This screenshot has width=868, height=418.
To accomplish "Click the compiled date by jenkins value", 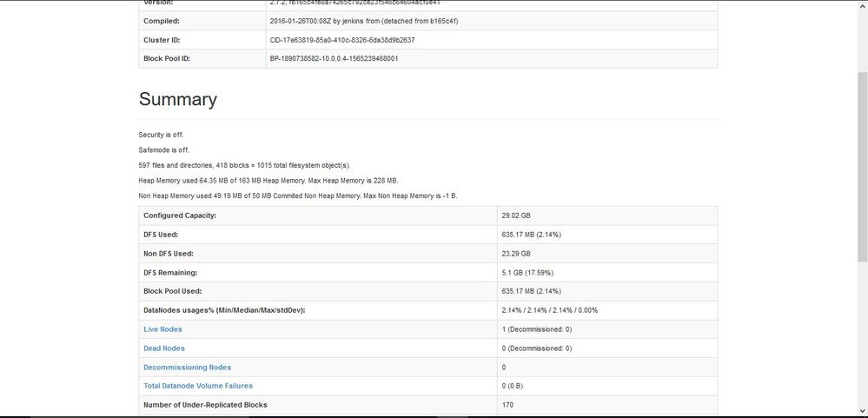I will point(364,21).
